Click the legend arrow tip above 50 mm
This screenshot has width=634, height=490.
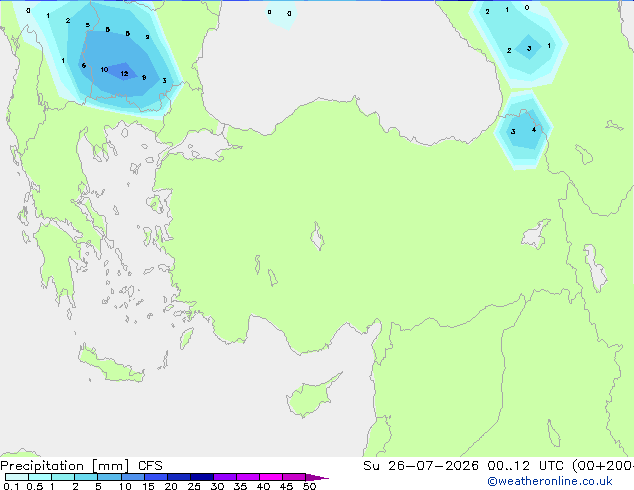click(317, 477)
